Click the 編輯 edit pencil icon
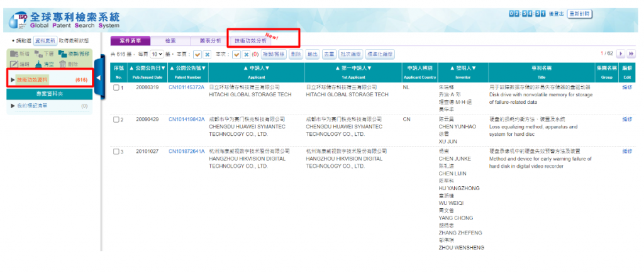The width and height of the screenshot is (644, 273). [14, 64]
